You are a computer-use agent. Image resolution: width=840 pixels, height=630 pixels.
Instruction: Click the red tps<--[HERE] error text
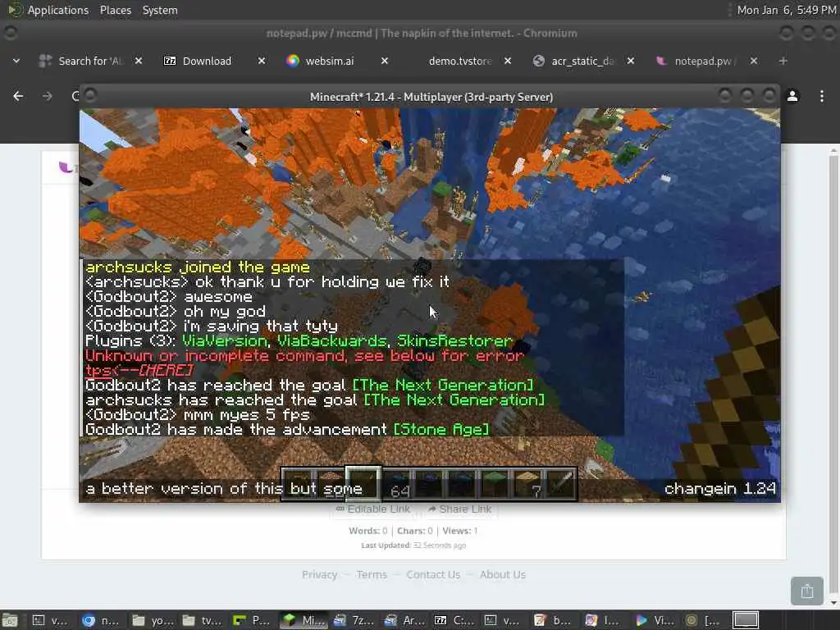click(x=139, y=370)
